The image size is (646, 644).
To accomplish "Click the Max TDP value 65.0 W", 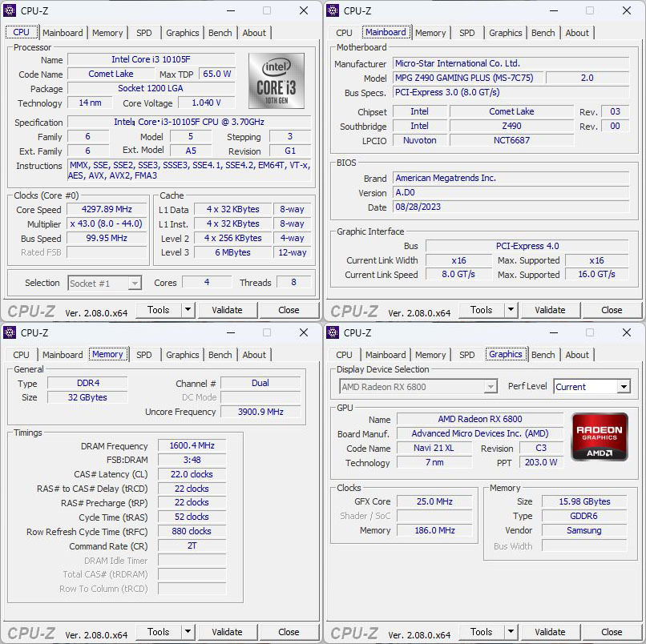I will (x=217, y=74).
